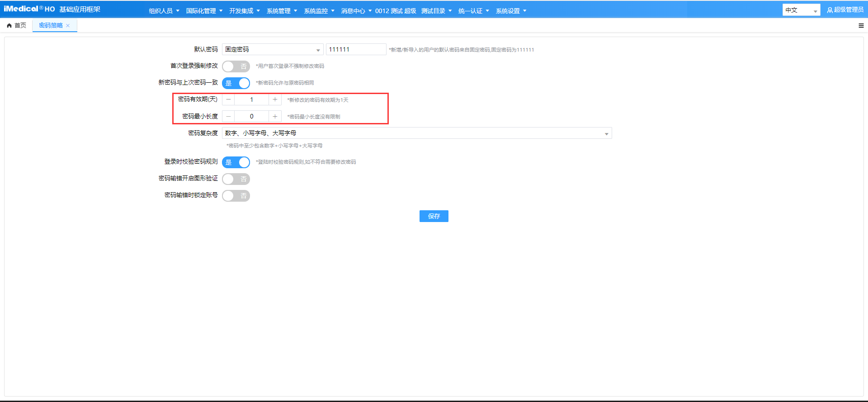The width and height of the screenshot is (868, 402).
Task: Open the 中文 language selector
Action: [x=801, y=10]
